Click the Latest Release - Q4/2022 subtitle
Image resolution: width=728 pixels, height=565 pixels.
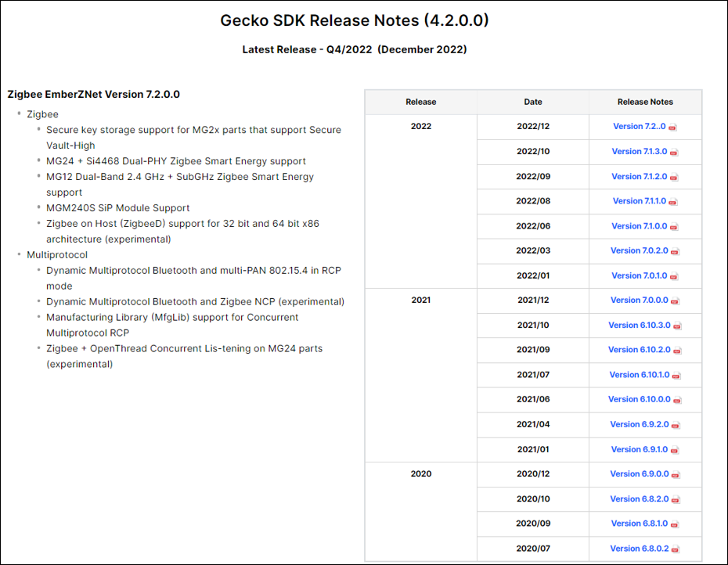coord(355,49)
